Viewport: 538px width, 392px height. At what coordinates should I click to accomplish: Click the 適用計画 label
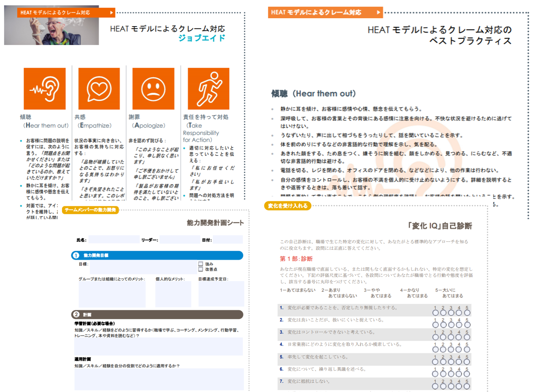coord(83,359)
